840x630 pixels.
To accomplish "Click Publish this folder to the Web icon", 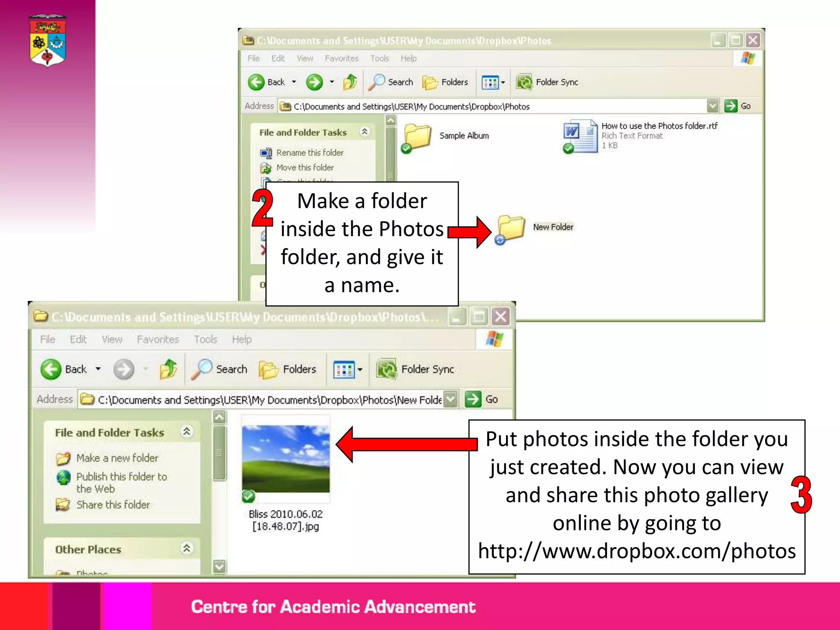I will 63,478.
